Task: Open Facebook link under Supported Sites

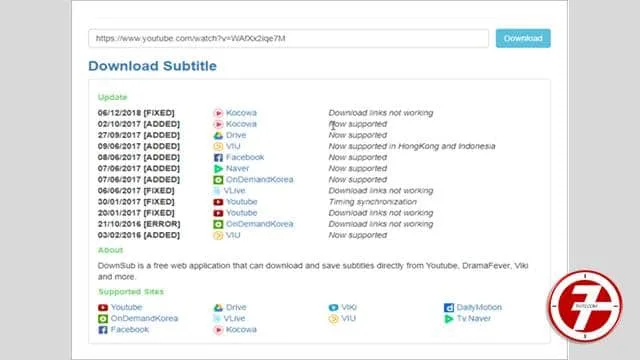Action: [130, 329]
